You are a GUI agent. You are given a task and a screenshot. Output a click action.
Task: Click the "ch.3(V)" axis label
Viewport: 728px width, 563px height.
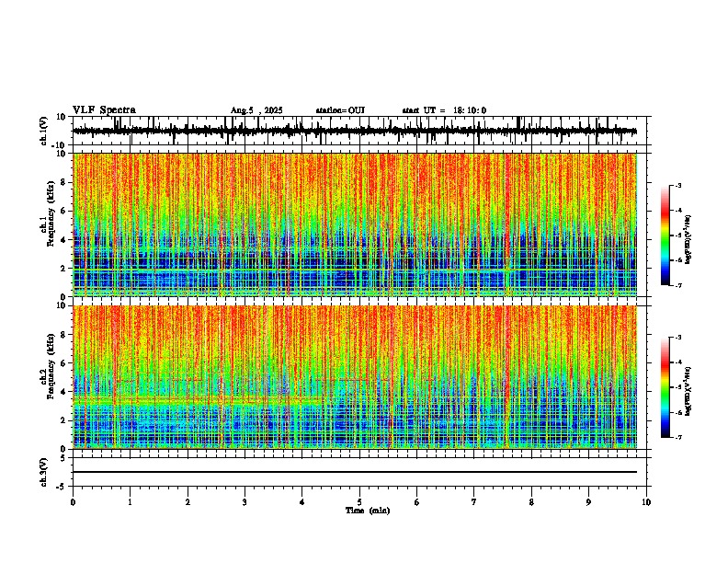[44, 472]
